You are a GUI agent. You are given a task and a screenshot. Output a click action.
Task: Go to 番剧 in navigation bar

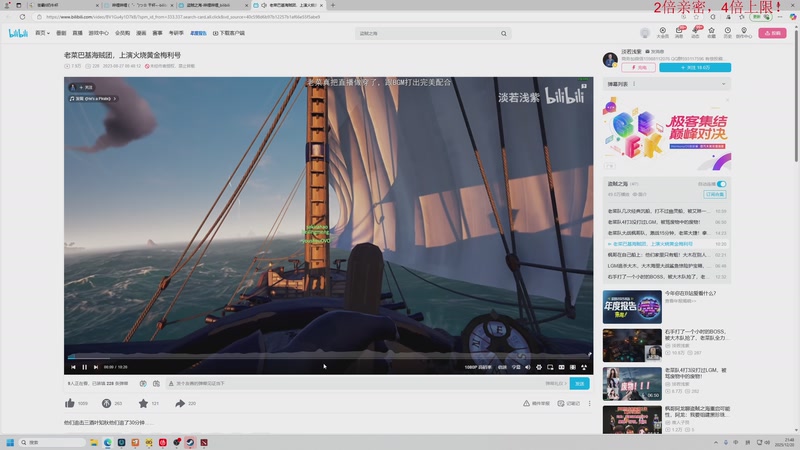[61, 33]
